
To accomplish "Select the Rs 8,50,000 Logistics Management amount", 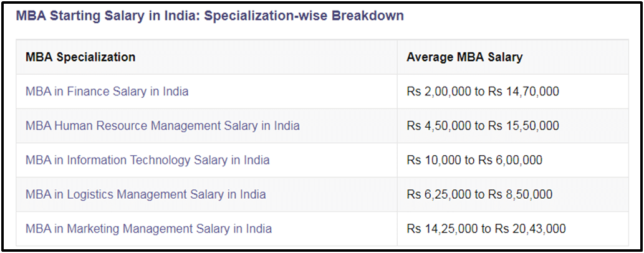I will click(520, 194).
